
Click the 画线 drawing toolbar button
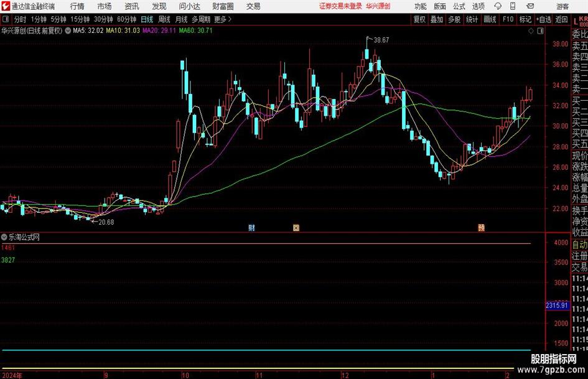[x=490, y=19]
